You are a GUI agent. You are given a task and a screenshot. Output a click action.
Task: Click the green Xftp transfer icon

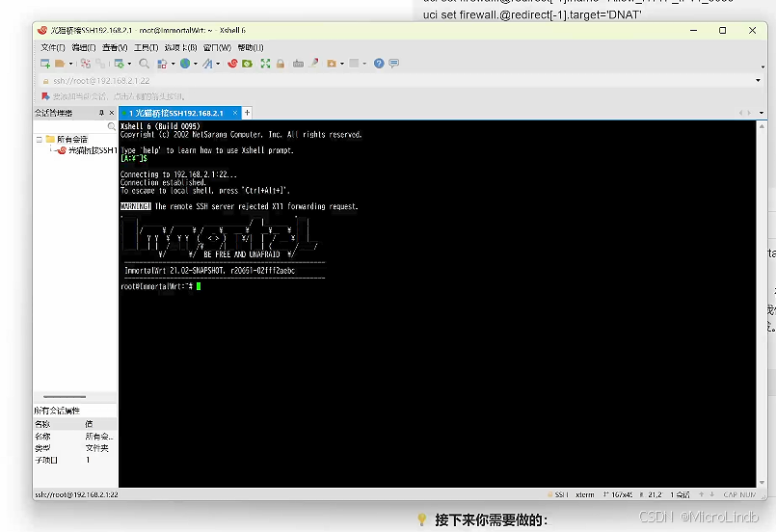point(247,64)
